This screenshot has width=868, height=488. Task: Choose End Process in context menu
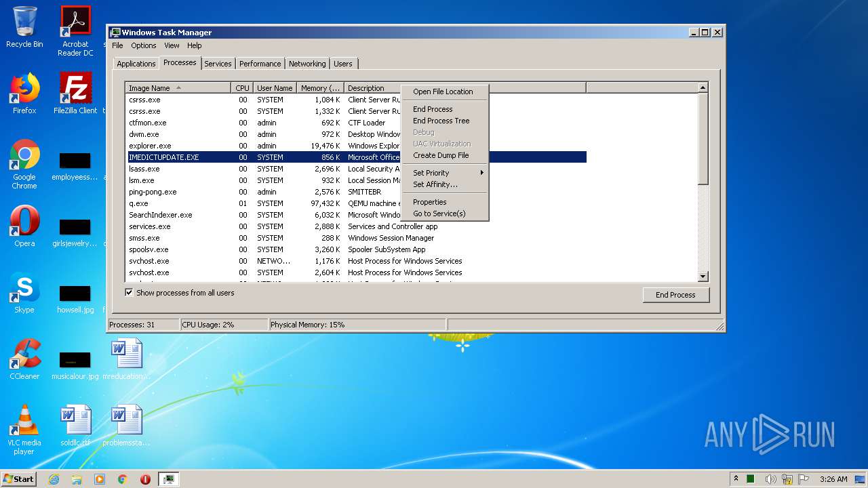(445, 109)
